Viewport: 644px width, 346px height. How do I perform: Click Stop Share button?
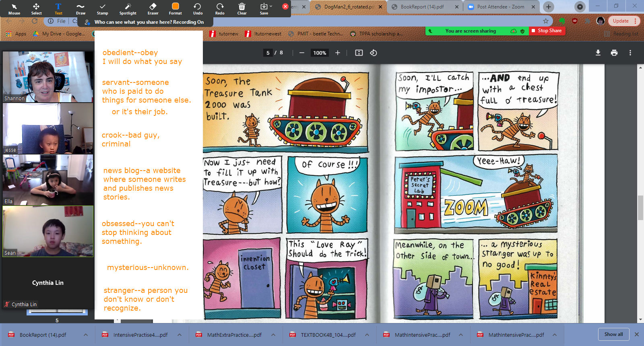(547, 31)
